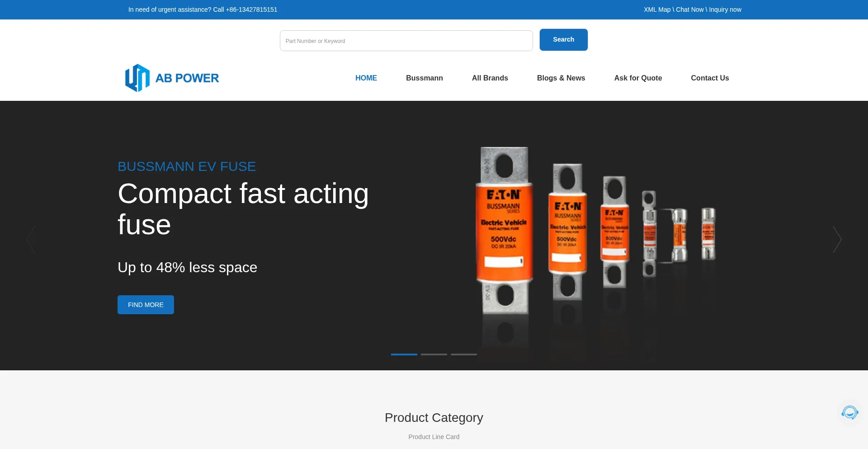Click the urgent assistance phone number text

(x=251, y=9)
